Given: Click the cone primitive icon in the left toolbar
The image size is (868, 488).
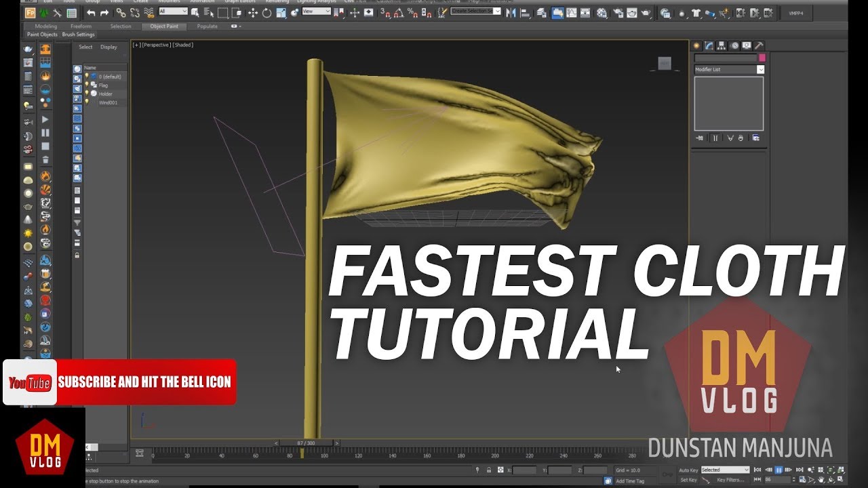Looking at the screenshot, I should pos(28,220).
